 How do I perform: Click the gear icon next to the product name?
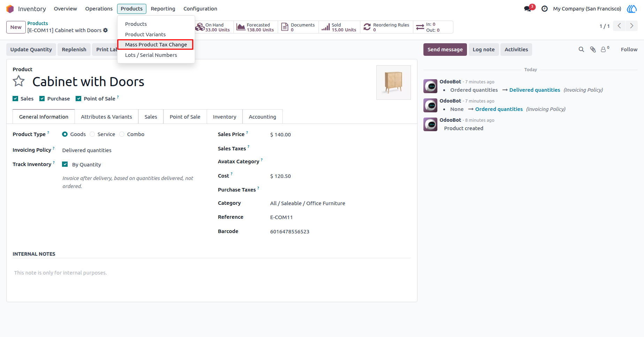(106, 30)
